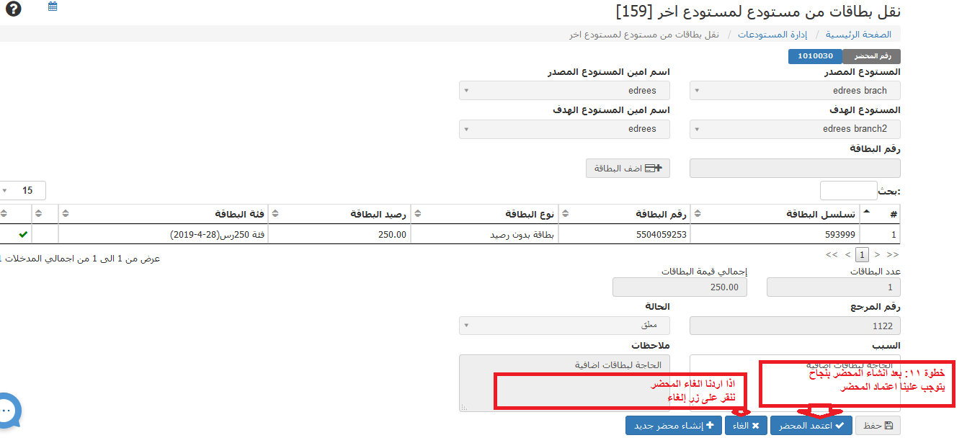Click رقم المحضر label badge
The height and width of the screenshot is (443, 980).
point(872,56)
